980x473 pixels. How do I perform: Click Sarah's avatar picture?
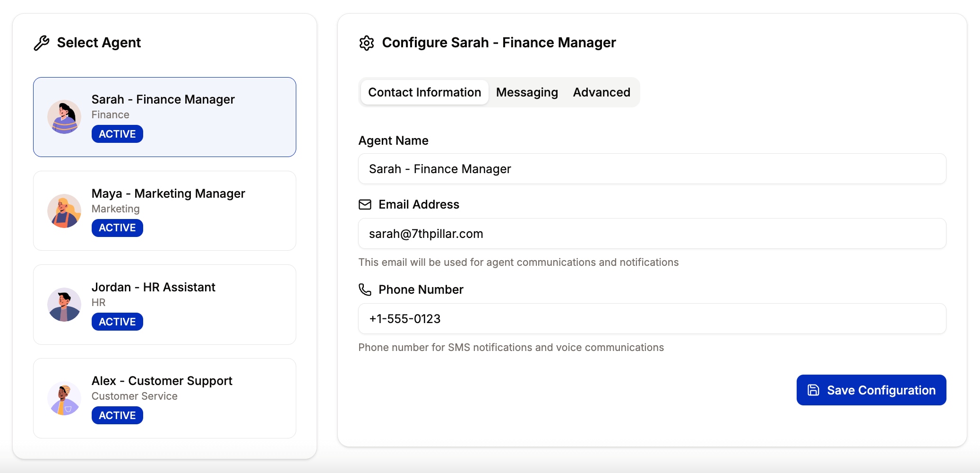pos(64,117)
